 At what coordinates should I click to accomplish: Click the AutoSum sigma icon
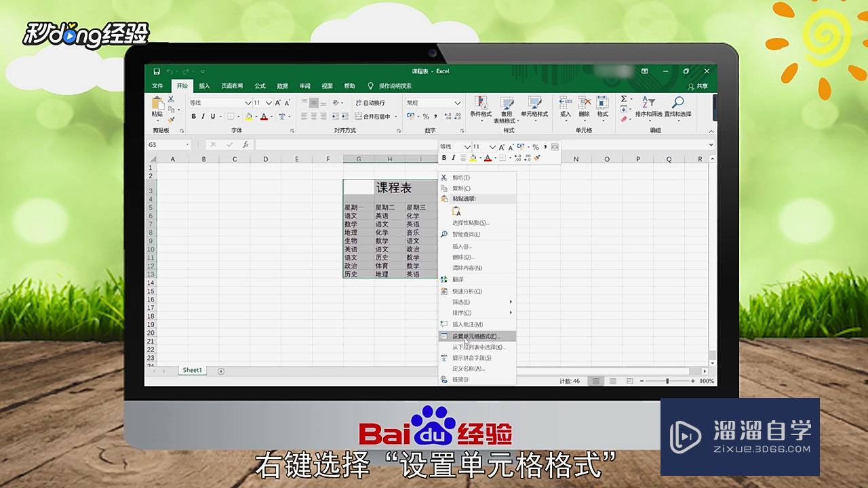pyautogui.click(x=624, y=99)
